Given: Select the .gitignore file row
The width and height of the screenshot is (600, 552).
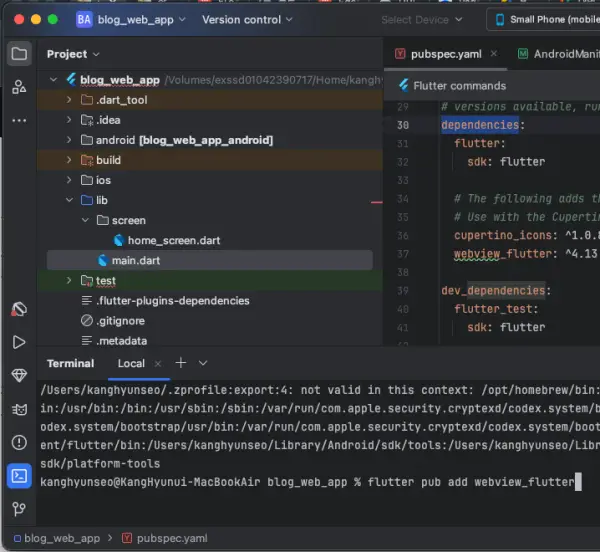Looking at the screenshot, I should [x=210, y=321].
